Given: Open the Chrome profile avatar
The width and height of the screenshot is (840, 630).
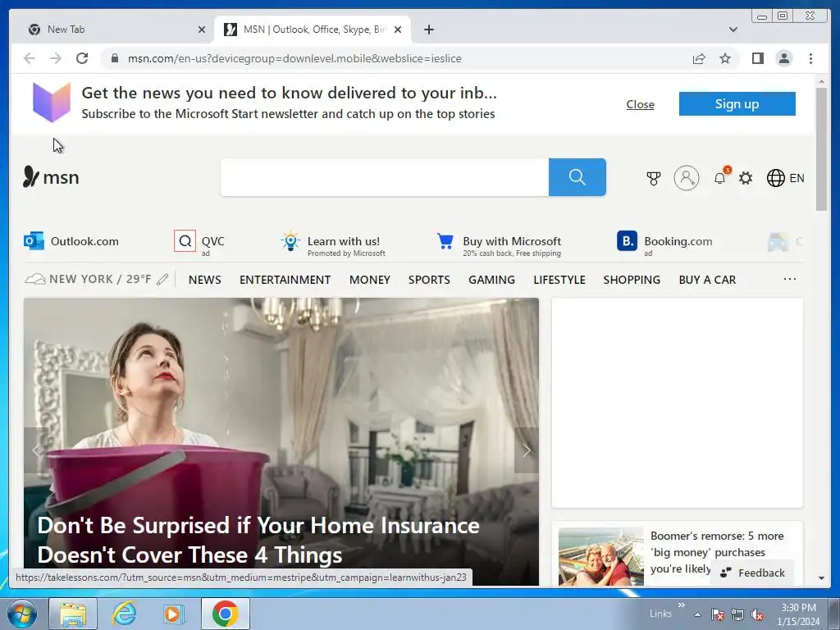Looking at the screenshot, I should (x=783, y=58).
